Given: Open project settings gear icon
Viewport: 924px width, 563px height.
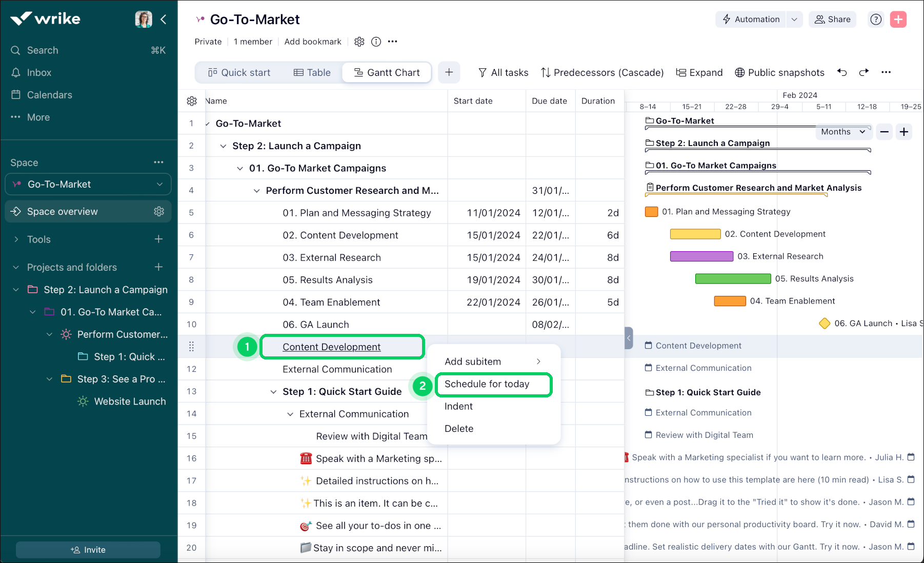Looking at the screenshot, I should (x=359, y=42).
